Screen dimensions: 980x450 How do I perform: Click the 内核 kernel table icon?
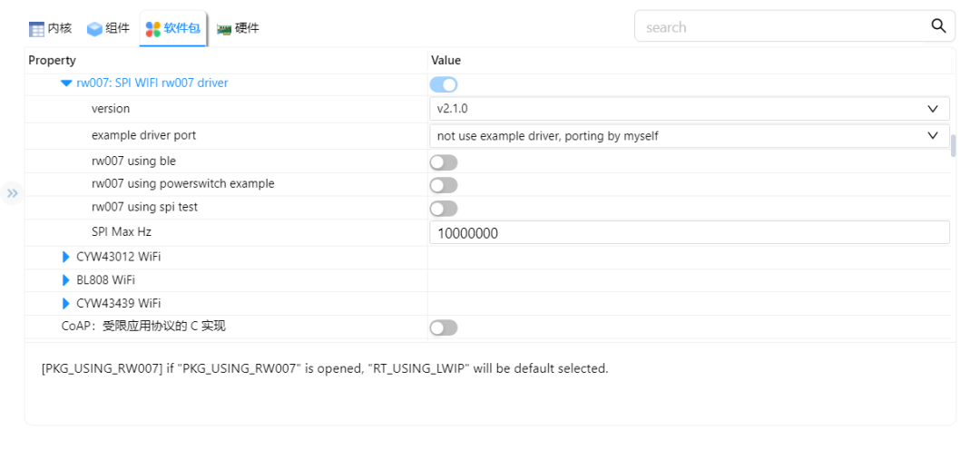(37, 29)
